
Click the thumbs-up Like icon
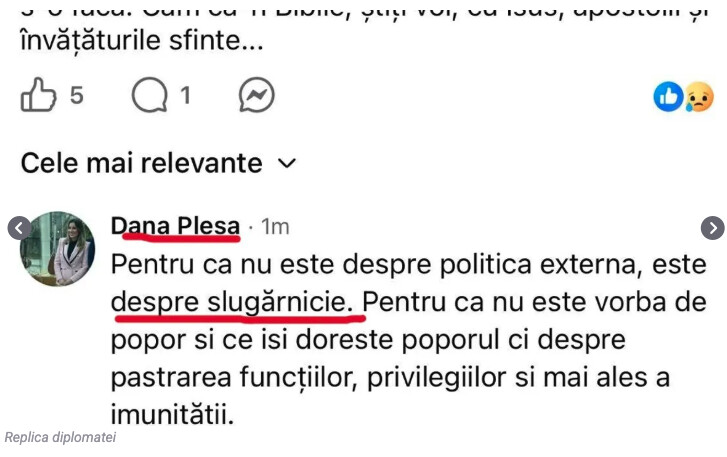pos(39,96)
